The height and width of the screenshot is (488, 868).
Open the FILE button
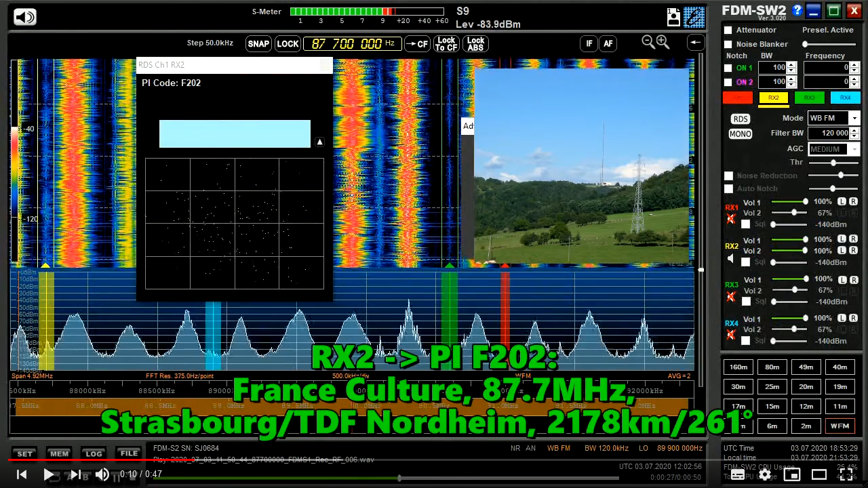pyautogui.click(x=128, y=453)
